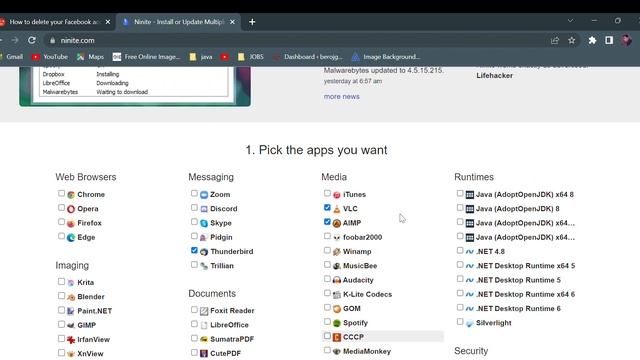Viewport: 640px width, 360px height.
Task: Check the Krita checkbox
Action: (61, 282)
